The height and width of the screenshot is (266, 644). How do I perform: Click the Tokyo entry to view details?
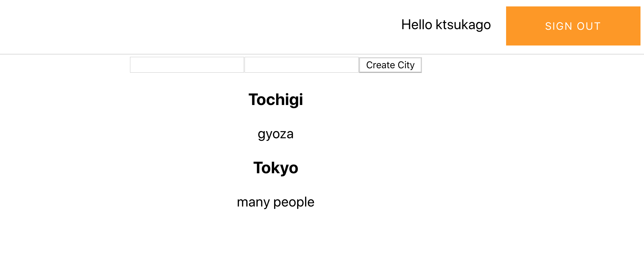[x=276, y=167]
